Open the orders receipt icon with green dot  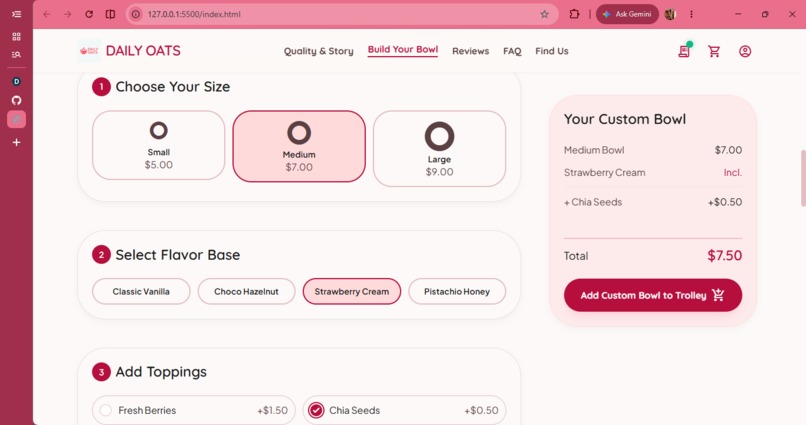pos(684,50)
